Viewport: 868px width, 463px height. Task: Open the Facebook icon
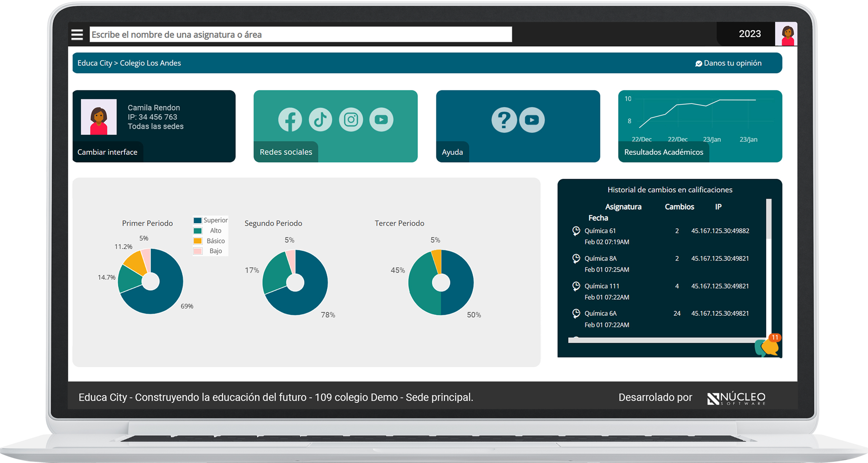pos(290,119)
